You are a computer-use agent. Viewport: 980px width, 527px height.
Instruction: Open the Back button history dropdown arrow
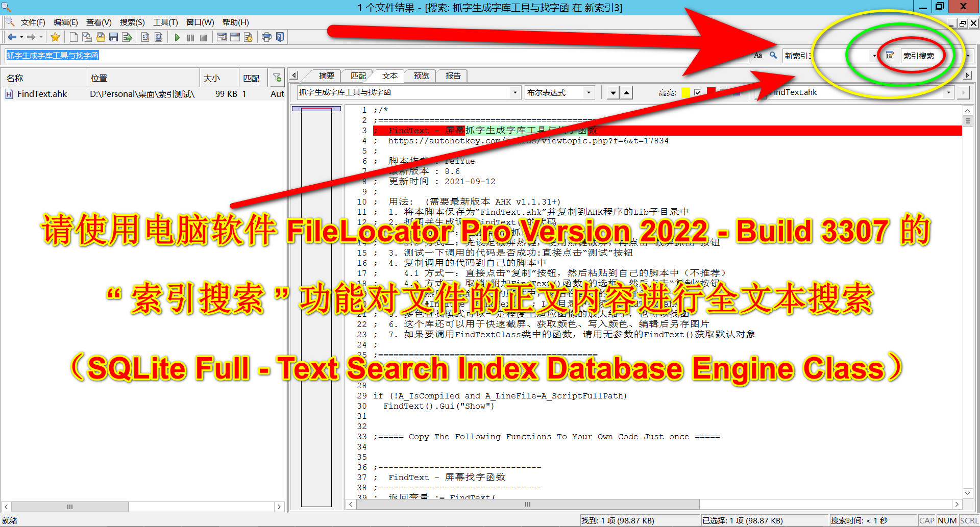point(21,37)
